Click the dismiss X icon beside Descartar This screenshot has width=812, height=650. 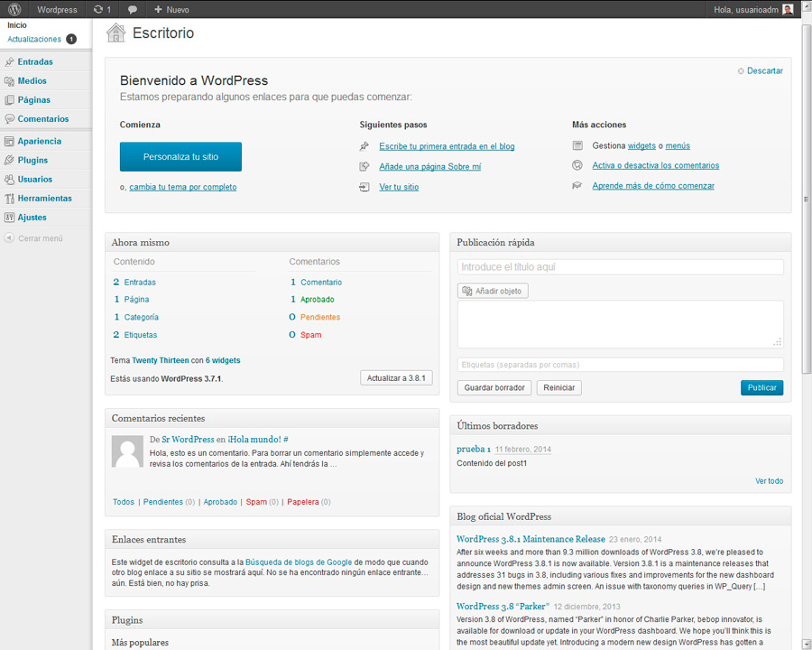pyautogui.click(x=741, y=71)
